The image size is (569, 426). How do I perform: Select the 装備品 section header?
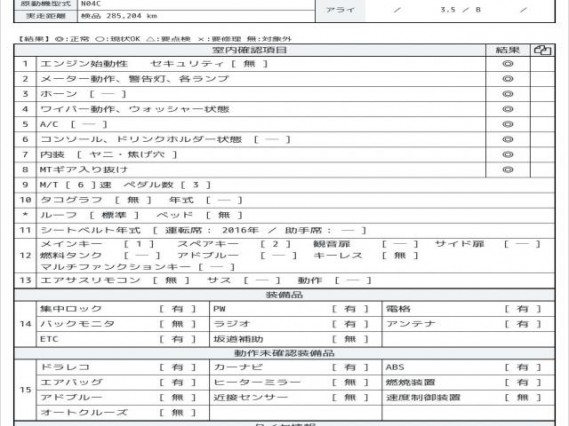click(x=284, y=295)
